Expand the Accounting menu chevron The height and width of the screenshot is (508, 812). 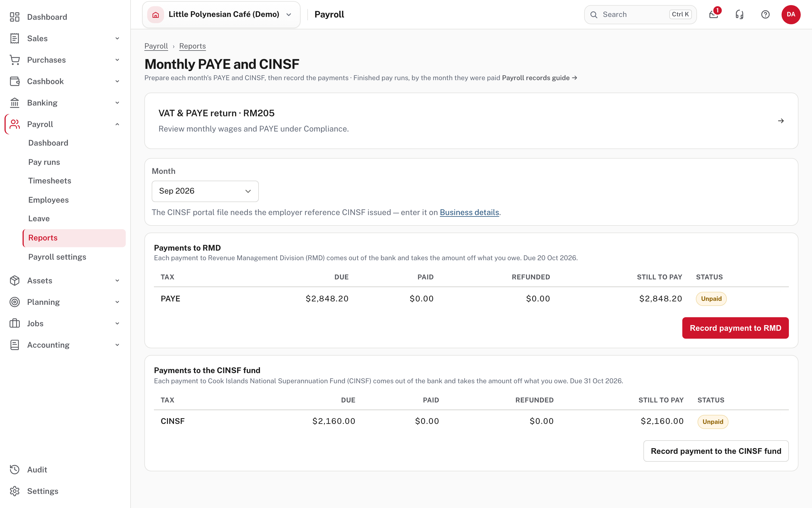tap(117, 345)
